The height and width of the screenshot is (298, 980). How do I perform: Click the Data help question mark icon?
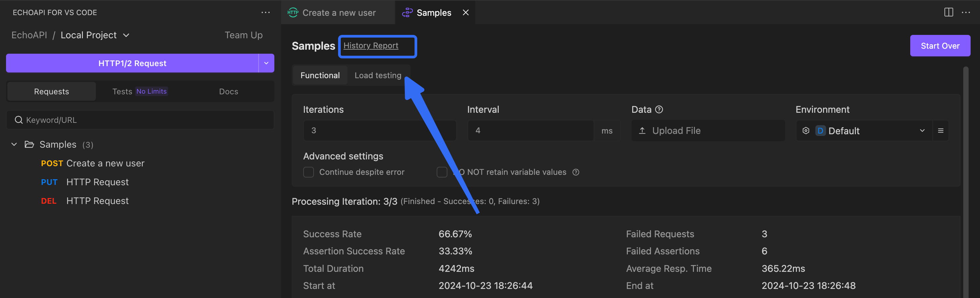[659, 110]
